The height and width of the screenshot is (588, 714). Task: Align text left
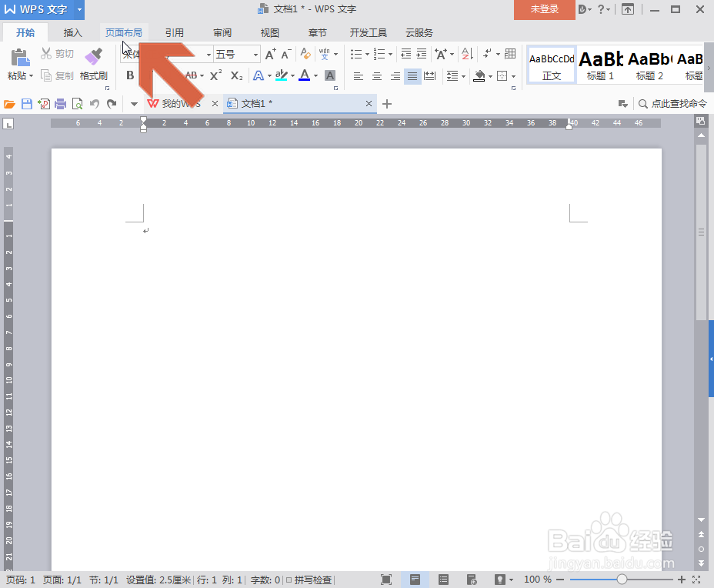359,76
